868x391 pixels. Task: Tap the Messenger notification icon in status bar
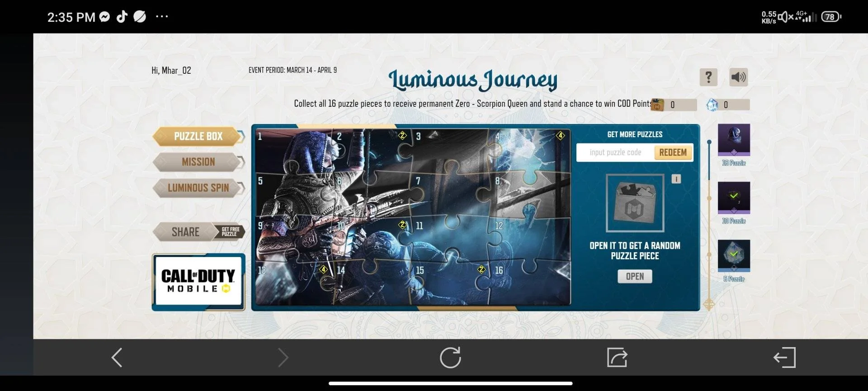104,17
